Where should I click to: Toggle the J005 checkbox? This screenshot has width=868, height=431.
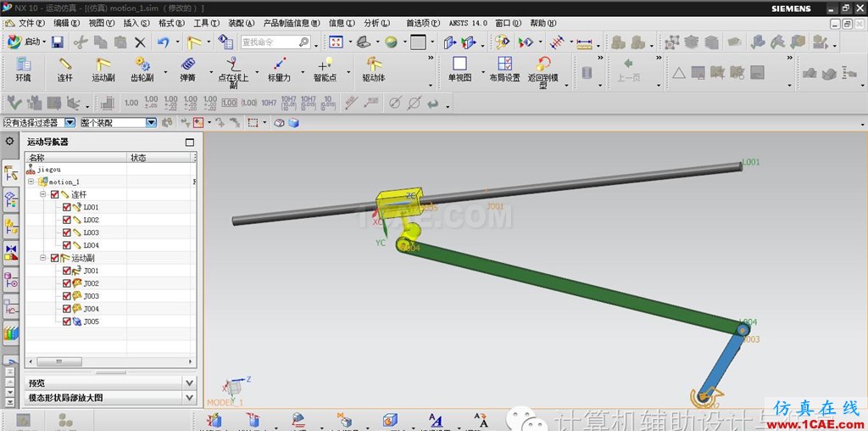(66, 322)
